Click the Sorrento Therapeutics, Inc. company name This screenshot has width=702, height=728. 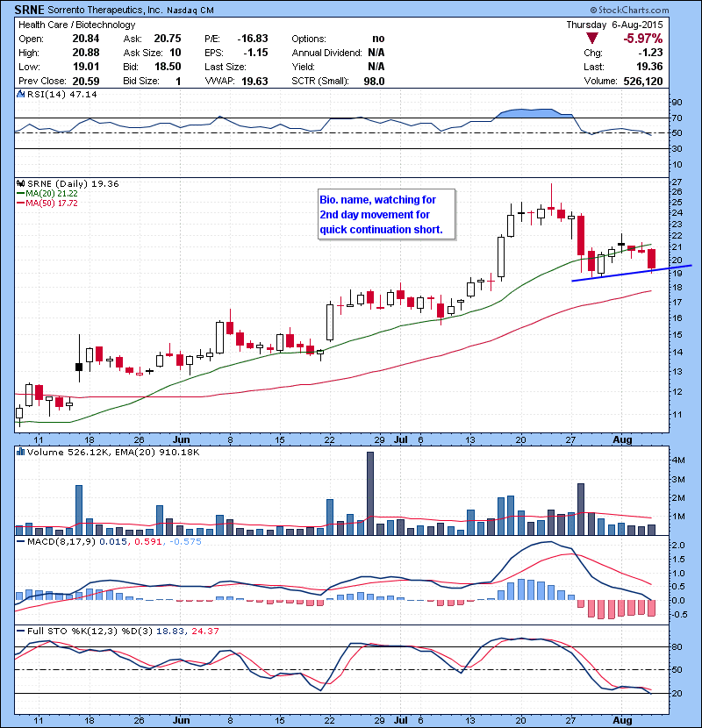[x=104, y=10]
